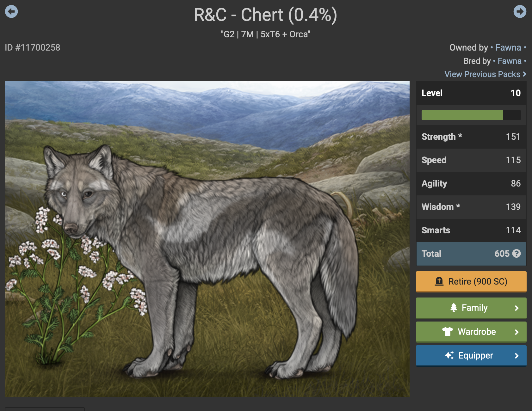Click the tombstone icon on Retire button
This screenshot has height=411, width=532.
(439, 281)
